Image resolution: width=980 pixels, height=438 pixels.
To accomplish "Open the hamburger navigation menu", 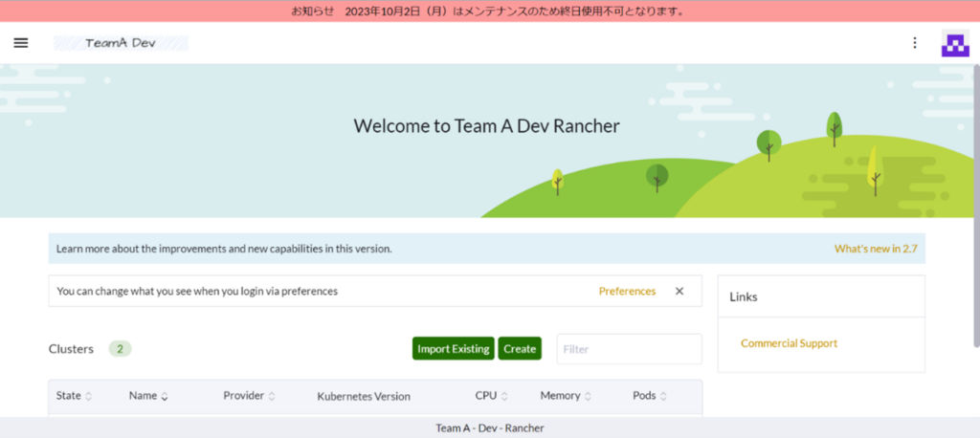I will pos(21,43).
